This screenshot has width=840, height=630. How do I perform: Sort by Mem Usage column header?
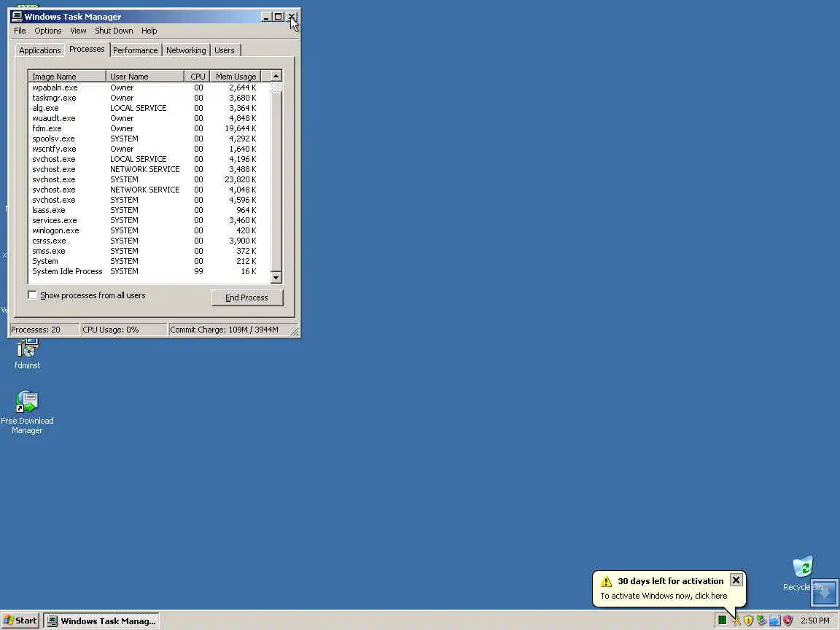236,76
